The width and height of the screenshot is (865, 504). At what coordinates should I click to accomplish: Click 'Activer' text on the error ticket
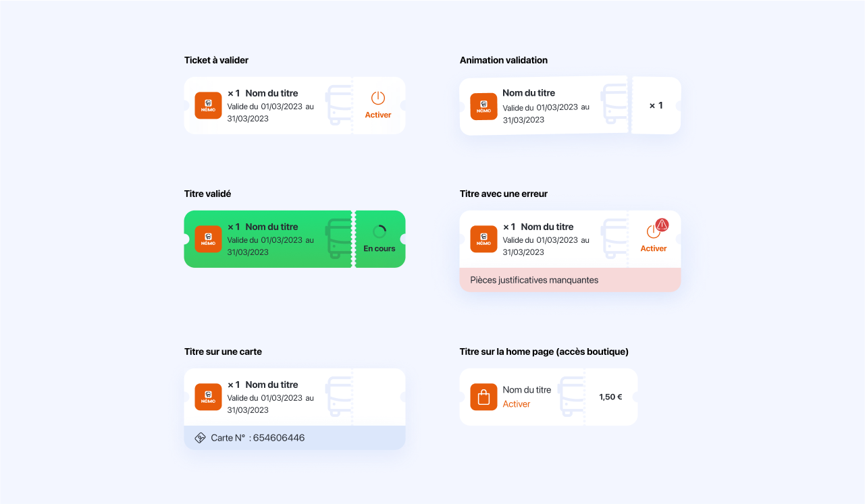[654, 248]
